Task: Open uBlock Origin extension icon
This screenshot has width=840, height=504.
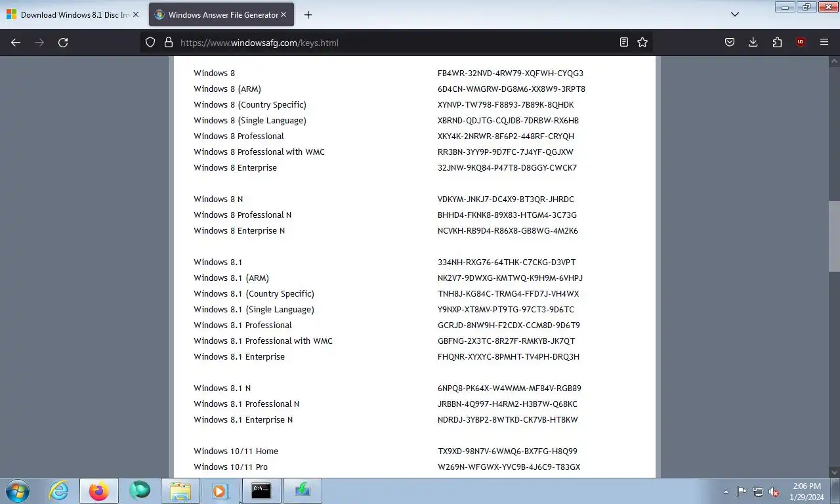Action: 801,42
